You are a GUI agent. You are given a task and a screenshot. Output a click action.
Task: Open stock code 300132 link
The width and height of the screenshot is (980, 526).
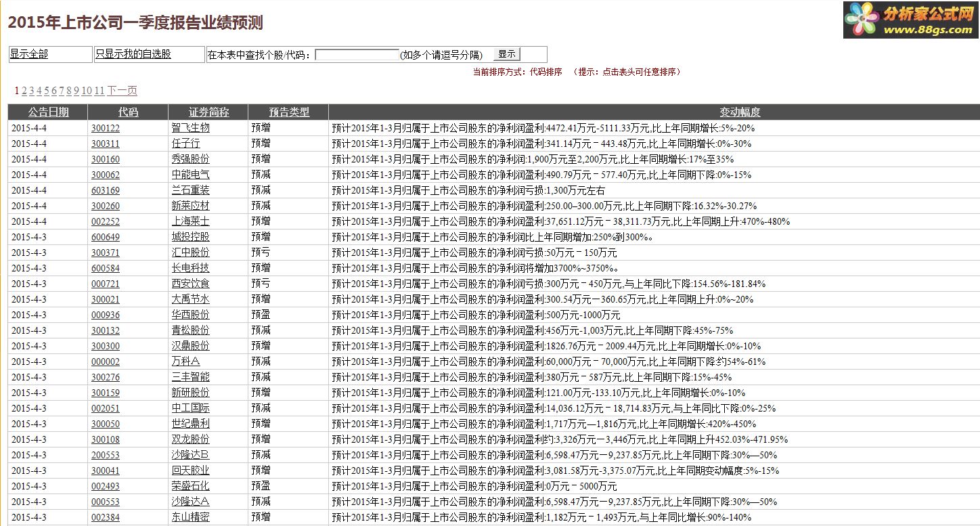(106, 330)
